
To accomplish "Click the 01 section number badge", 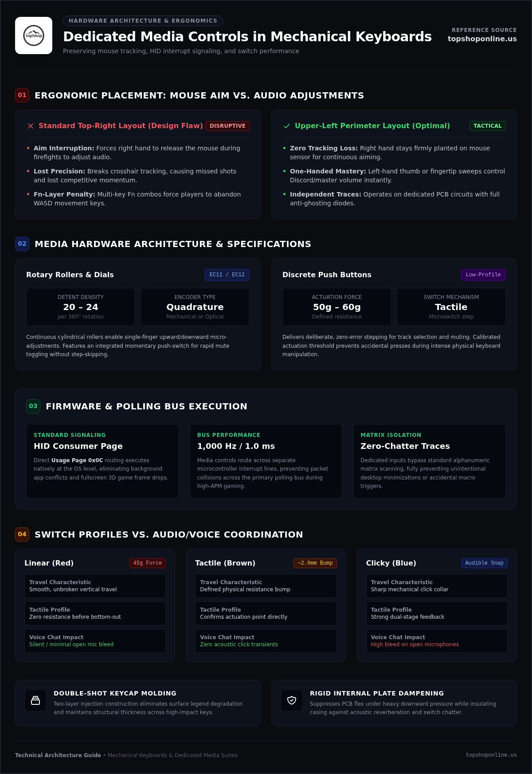I will tap(22, 95).
